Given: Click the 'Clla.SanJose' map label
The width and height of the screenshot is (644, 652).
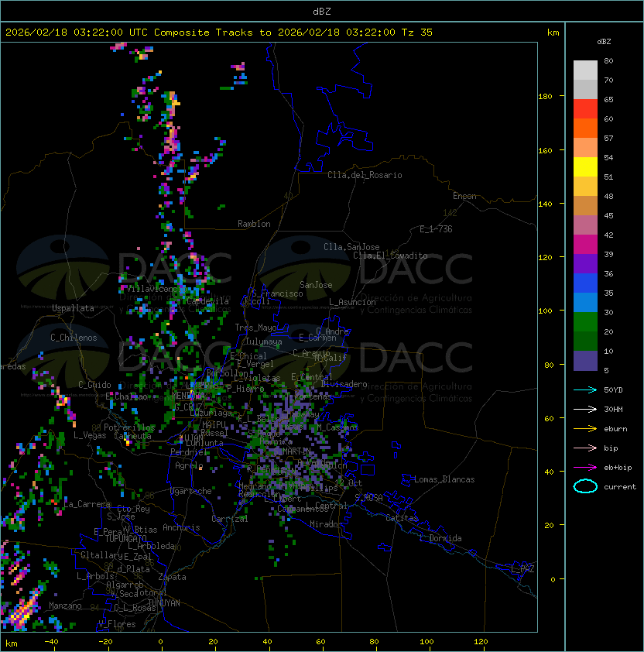Looking at the screenshot, I should pyautogui.click(x=351, y=247).
